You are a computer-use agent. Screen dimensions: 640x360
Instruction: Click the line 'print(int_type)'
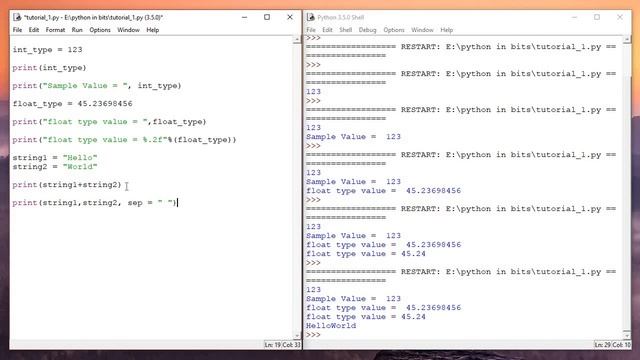[x=49, y=68]
